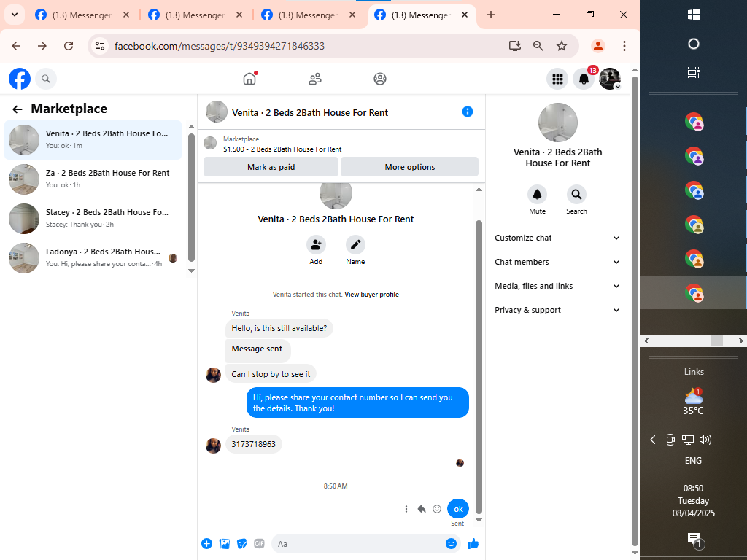Search in conversation magnifier icon
Image resolution: width=747 pixels, height=560 pixels.
pyautogui.click(x=576, y=194)
